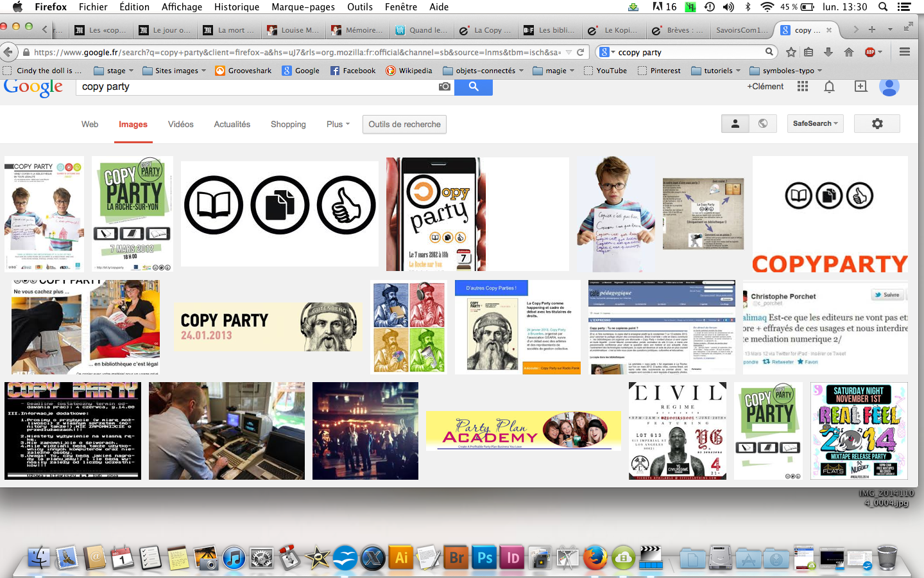Bookmark this page with star icon
Viewport: 924px width, 578px height.
point(791,52)
